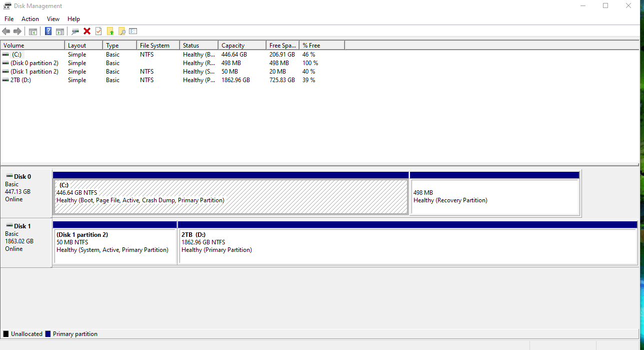Viewport: 644px width, 350px height.
Task: Select the hatched (C:) 446.64 GB partition block
Action: [x=230, y=196]
